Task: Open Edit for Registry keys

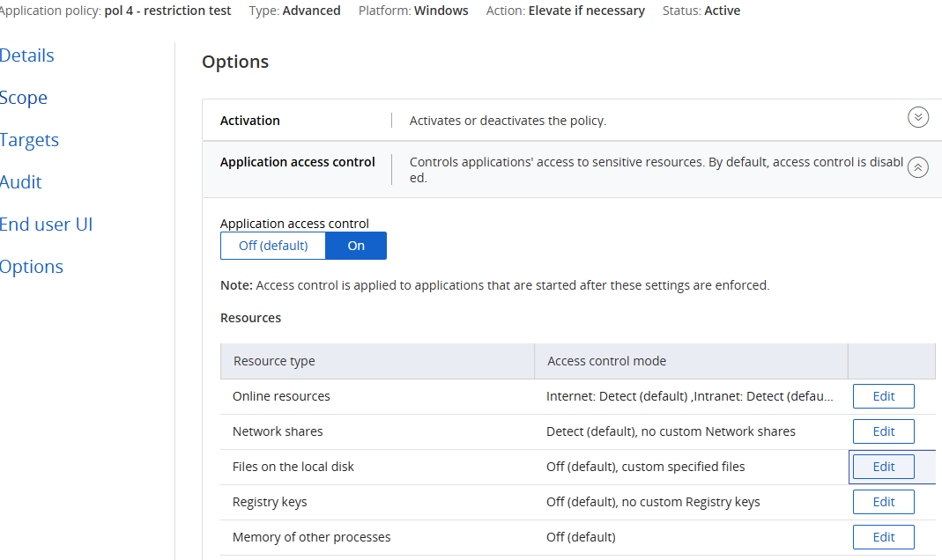Action: pyautogui.click(x=883, y=502)
